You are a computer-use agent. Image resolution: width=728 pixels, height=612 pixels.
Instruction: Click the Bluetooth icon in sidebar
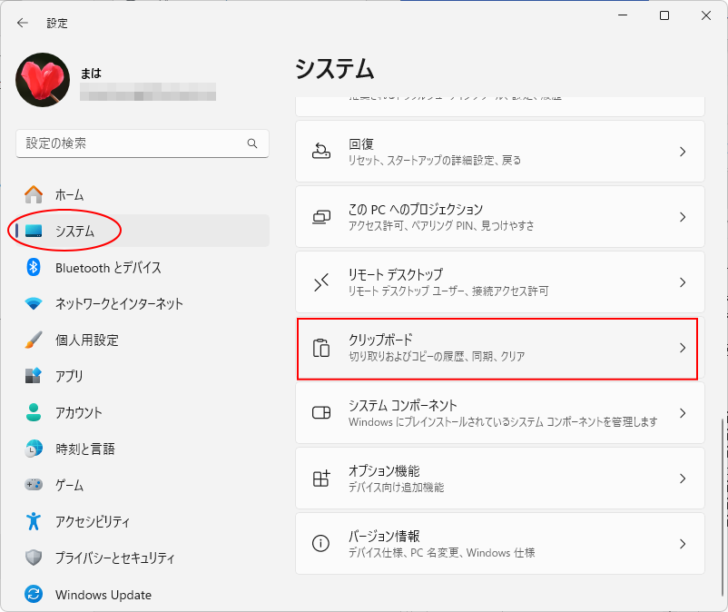click(33, 267)
